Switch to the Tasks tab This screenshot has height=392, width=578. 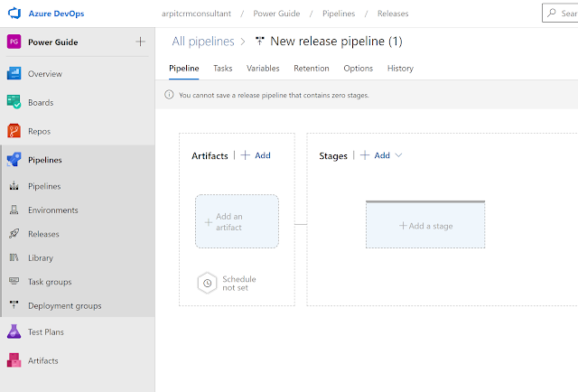222,69
